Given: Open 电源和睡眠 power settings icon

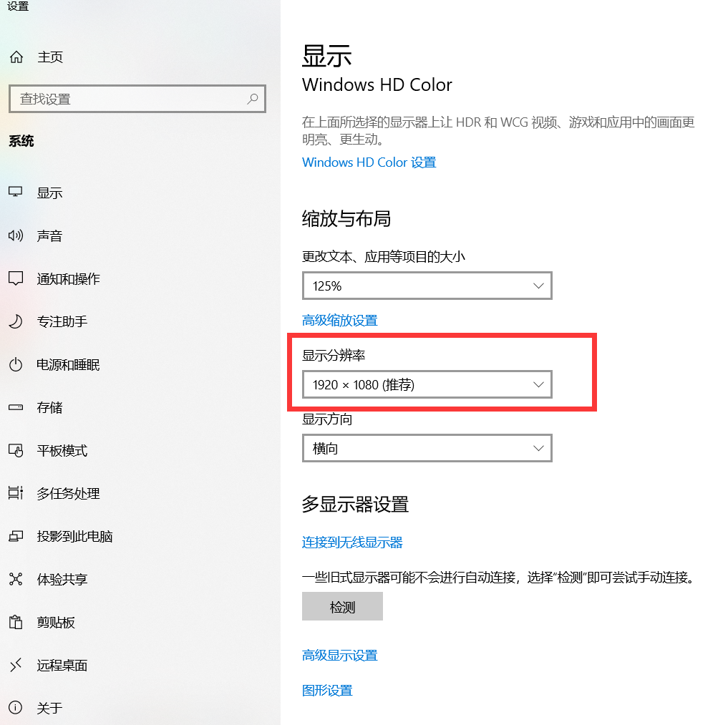Looking at the screenshot, I should [15, 364].
